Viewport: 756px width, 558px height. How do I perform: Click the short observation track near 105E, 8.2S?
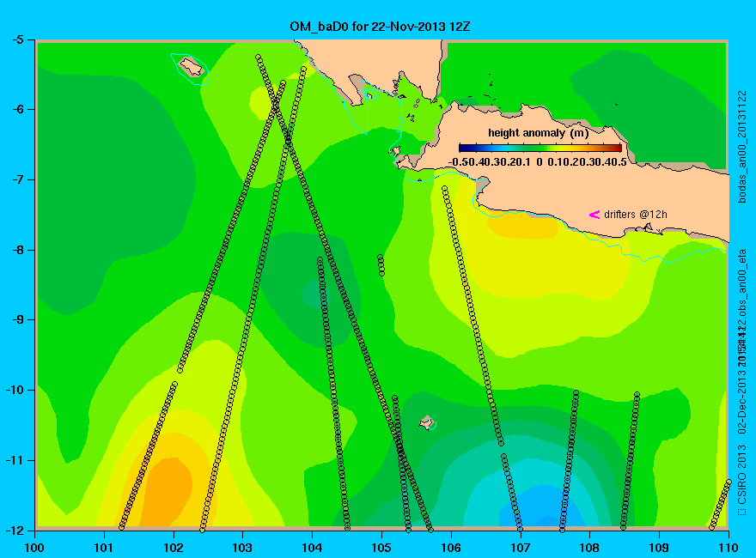point(381,265)
